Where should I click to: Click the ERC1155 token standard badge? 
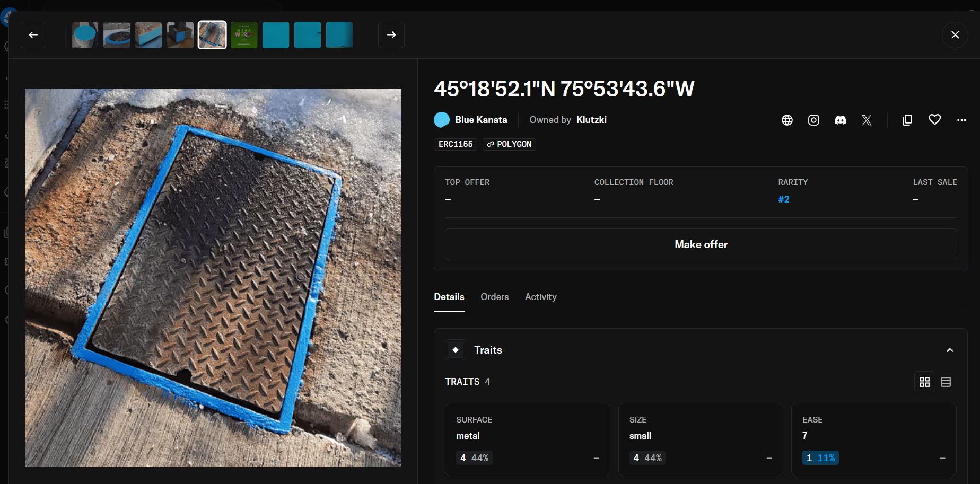point(456,144)
